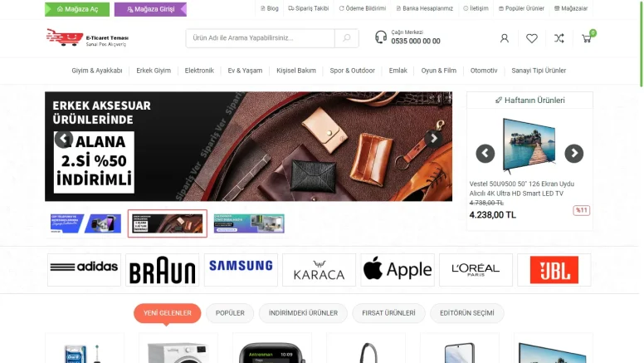
Task: Open the shopping cart icon
Action: point(587,38)
